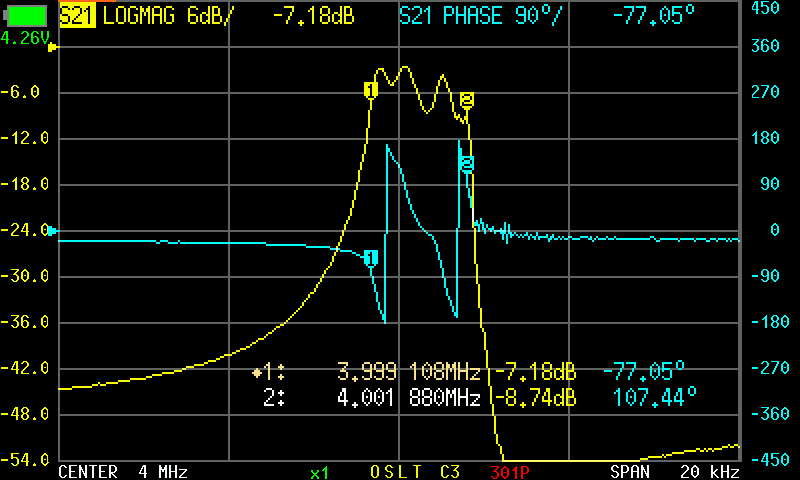The height and width of the screenshot is (480, 800).
Task: Select the S21 PHASE 90°/ trace header
Action: pos(480,16)
